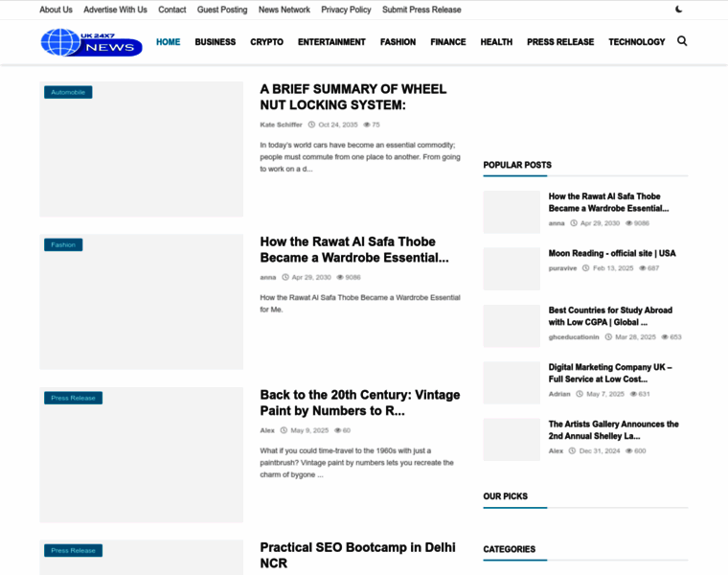
Task: Open Vintage Paint by Numbers article title
Action: 360,402
